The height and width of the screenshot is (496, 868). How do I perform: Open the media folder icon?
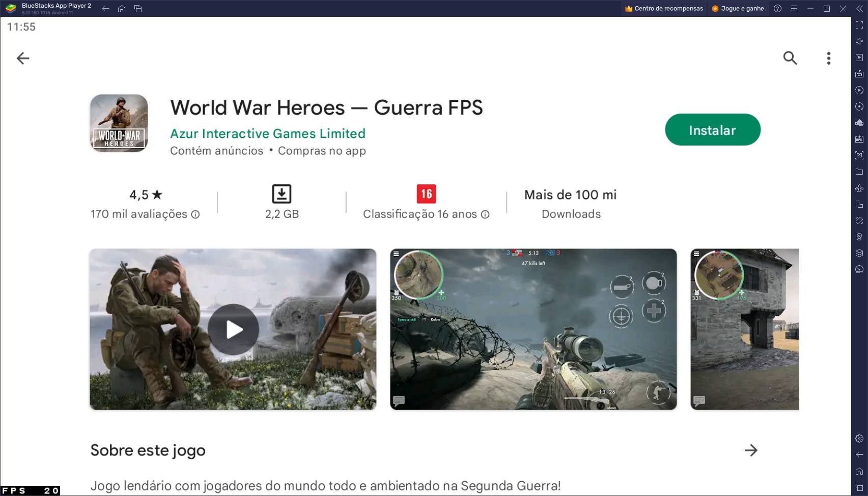[859, 172]
